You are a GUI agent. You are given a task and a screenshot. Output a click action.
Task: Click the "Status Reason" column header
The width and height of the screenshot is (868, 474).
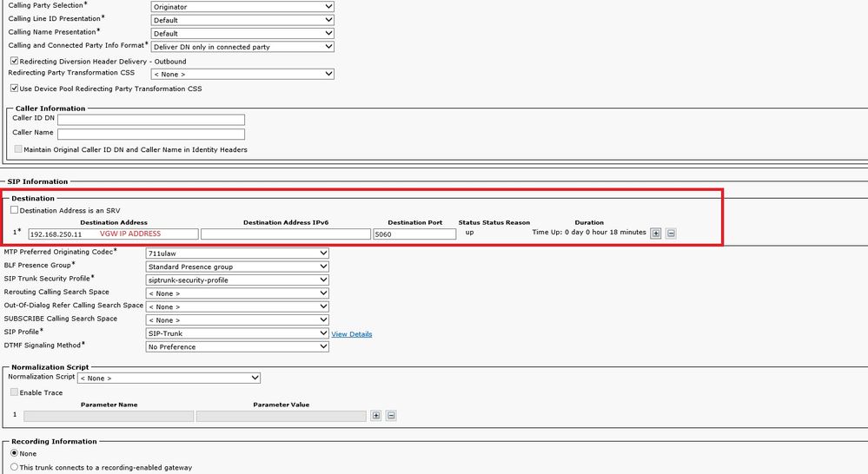506,222
